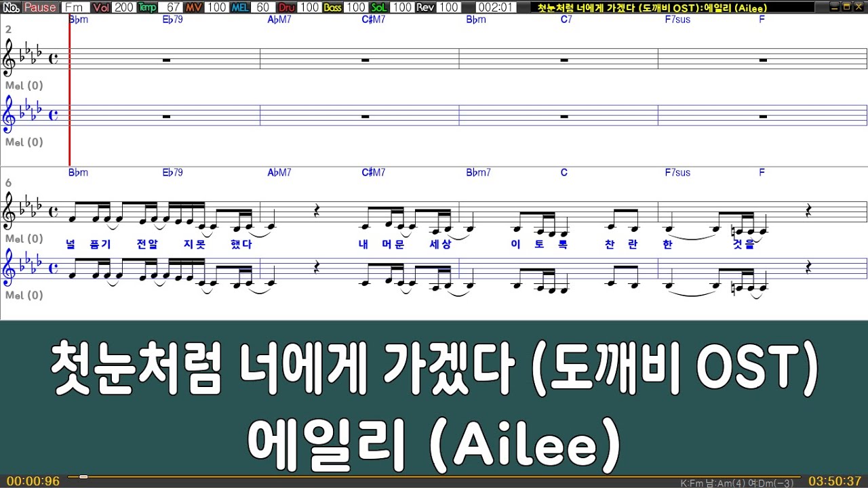Image resolution: width=868 pixels, height=488 pixels.
Task: Click the B♭m7 chord in the second system
Action: [479, 173]
